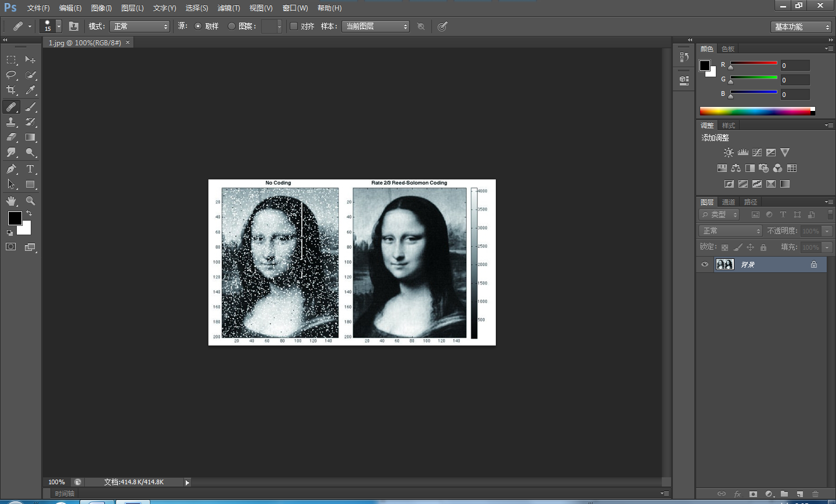Viewport: 836px width, 504px height.
Task: Select the Horizontal Type tool
Action: point(30,169)
